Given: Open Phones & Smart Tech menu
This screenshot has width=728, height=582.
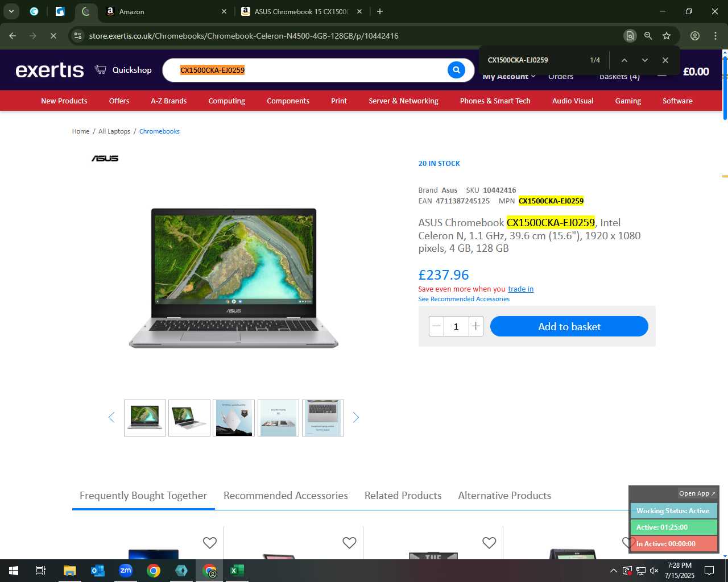Looking at the screenshot, I should 495,101.
